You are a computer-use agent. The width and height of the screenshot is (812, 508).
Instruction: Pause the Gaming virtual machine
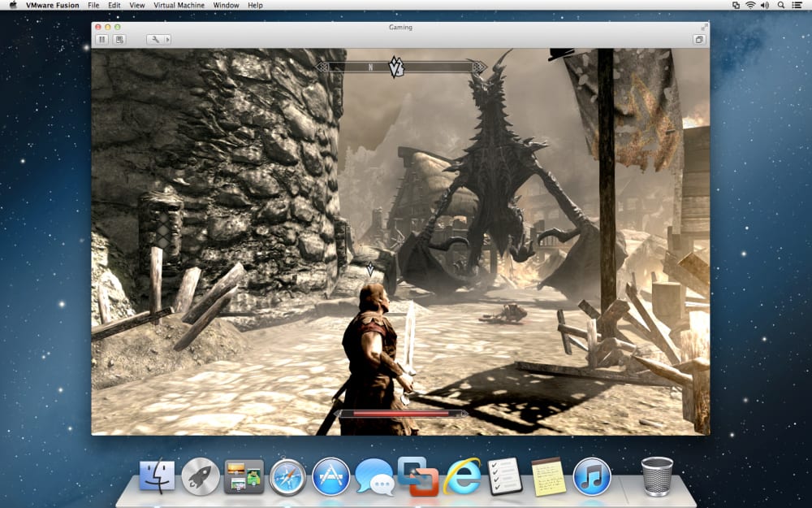[102, 39]
